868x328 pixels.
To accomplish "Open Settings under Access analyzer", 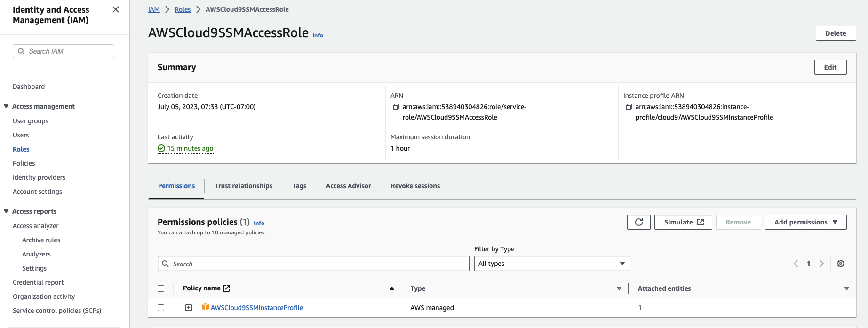I will 34,268.
